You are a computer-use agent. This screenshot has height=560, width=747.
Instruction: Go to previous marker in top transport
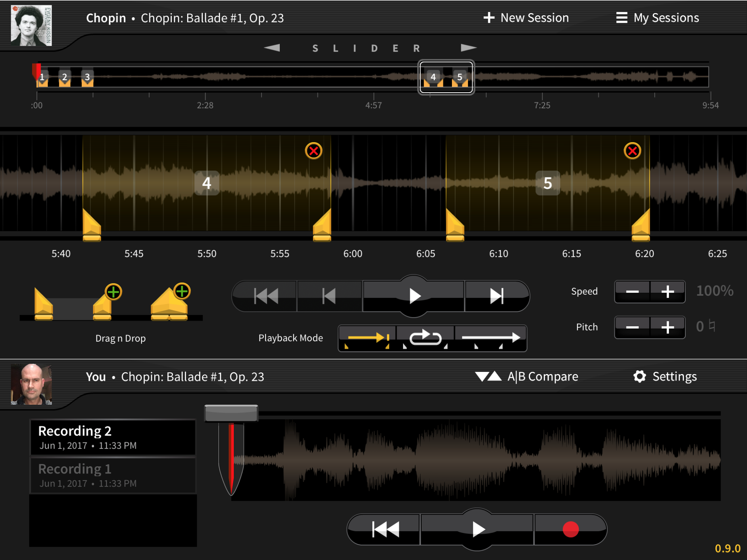point(329,296)
